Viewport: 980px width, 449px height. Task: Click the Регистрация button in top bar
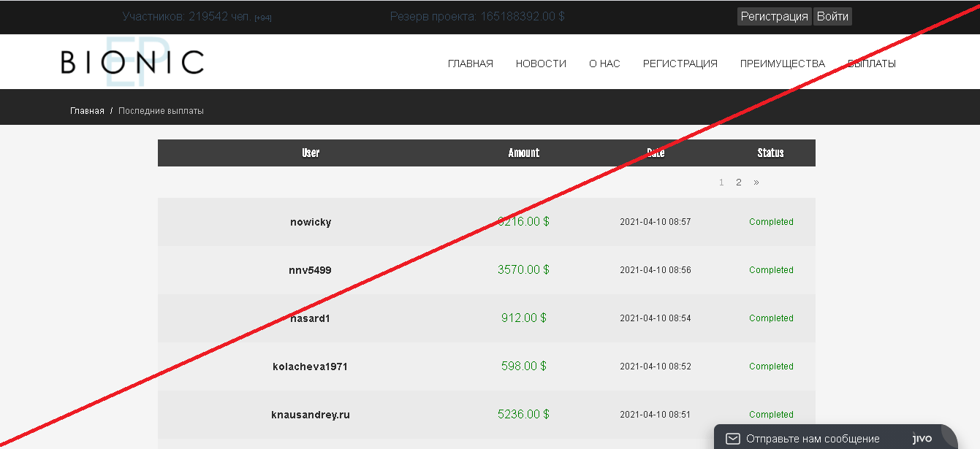point(775,17)
